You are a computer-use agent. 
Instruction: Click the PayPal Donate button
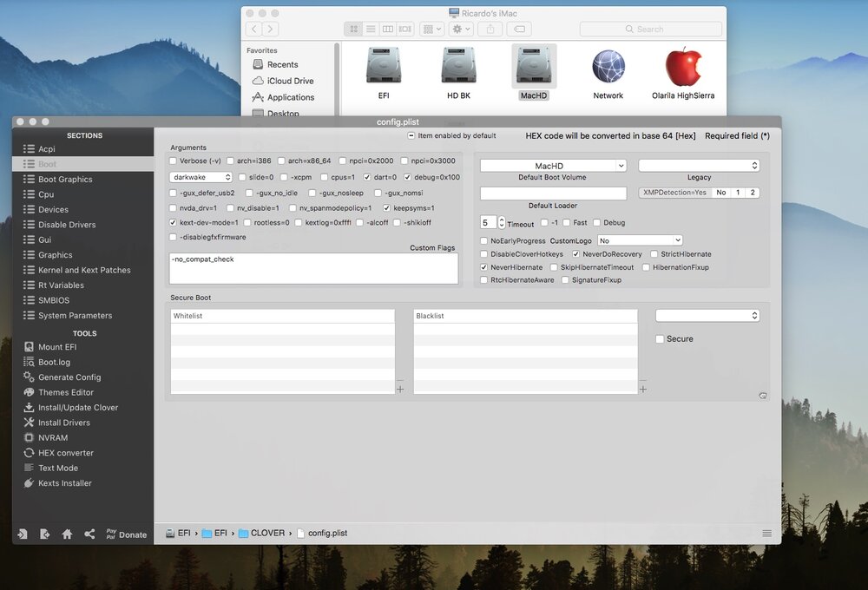coord(126,534)
